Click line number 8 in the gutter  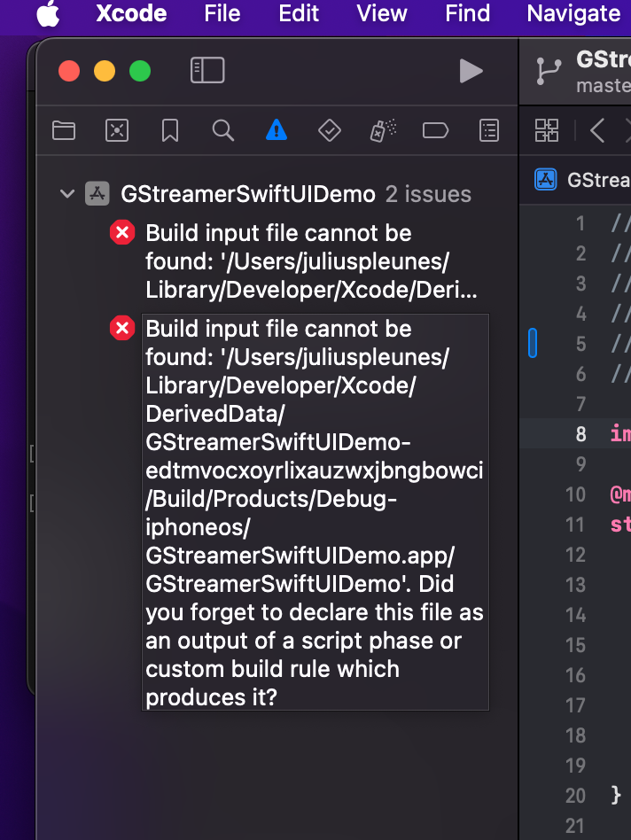580,434
